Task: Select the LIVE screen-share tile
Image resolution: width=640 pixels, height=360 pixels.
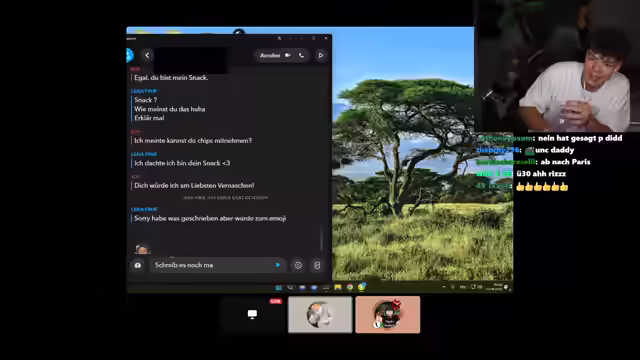Action: pos(252,315)
